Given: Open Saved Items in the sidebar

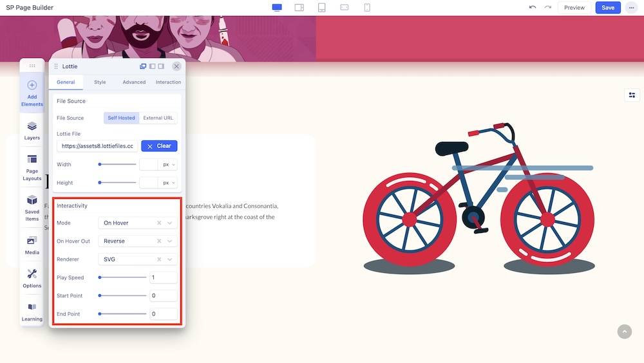Looking at the screenshot, I should pyautogui.click(x=32, y=208).
